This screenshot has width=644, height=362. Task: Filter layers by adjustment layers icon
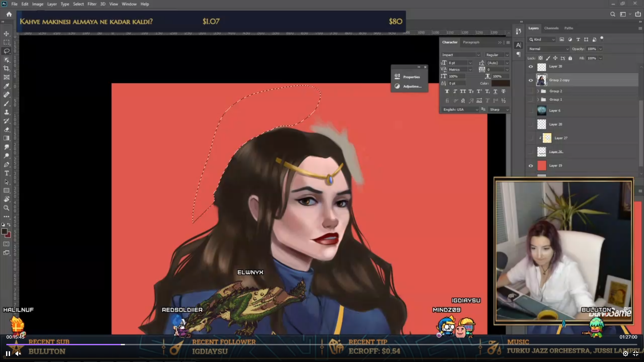coord(570,40)
